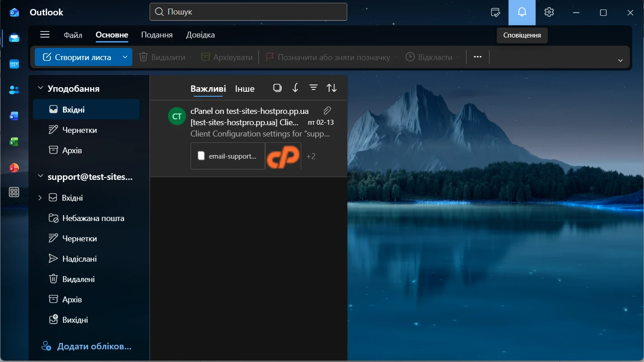This screenshot has height=362, width=644.
Task: Toggle the select-all messages icon
Action: click(277, 88)
